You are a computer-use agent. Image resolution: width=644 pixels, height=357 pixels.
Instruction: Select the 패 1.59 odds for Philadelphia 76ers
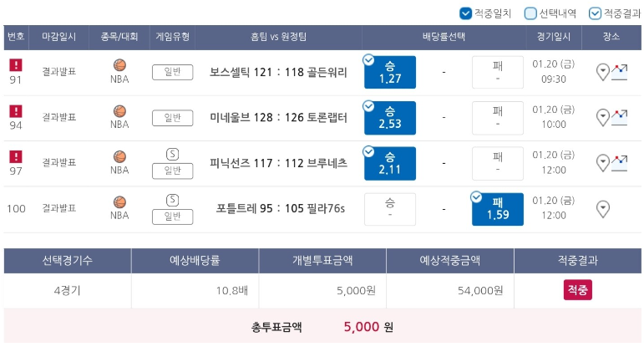[497, 209]
